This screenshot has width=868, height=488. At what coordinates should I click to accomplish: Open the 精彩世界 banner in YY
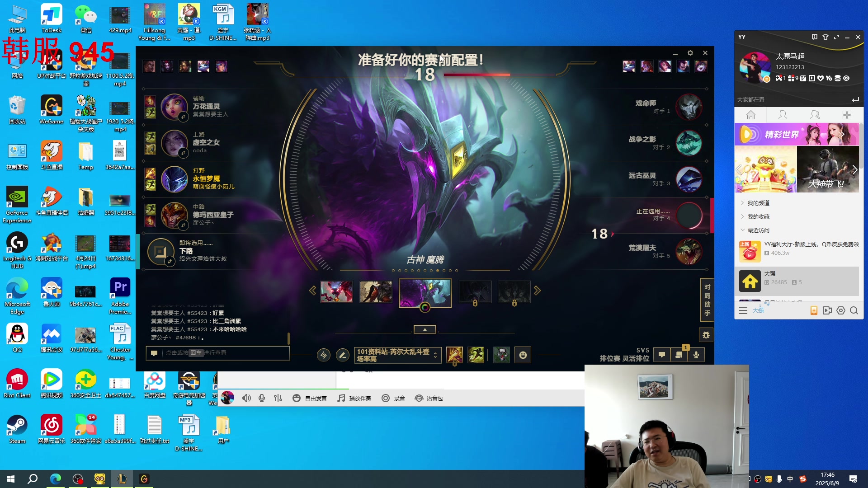[x=797, y=134]
